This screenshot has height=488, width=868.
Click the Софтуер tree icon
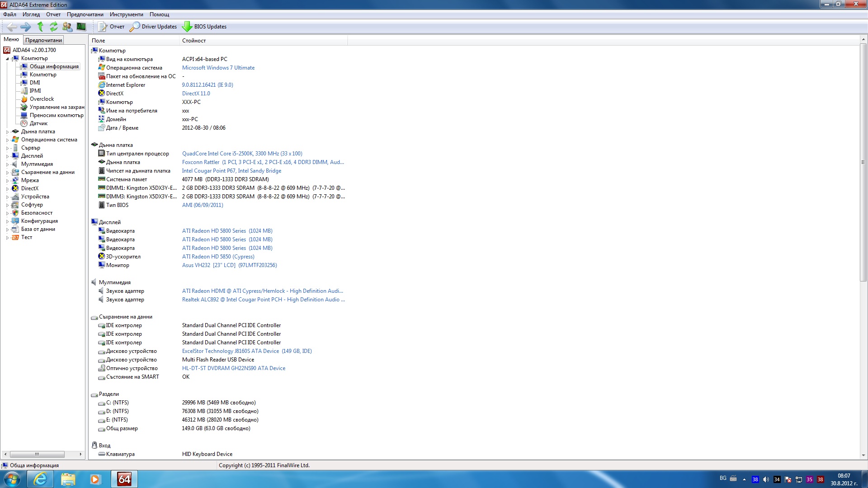coord(15,205)
